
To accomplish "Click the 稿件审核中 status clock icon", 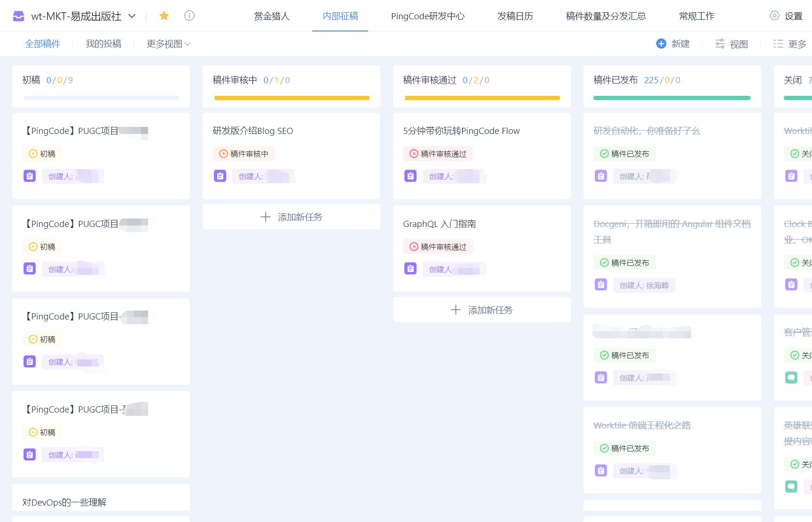I will [x=223, y=154].
